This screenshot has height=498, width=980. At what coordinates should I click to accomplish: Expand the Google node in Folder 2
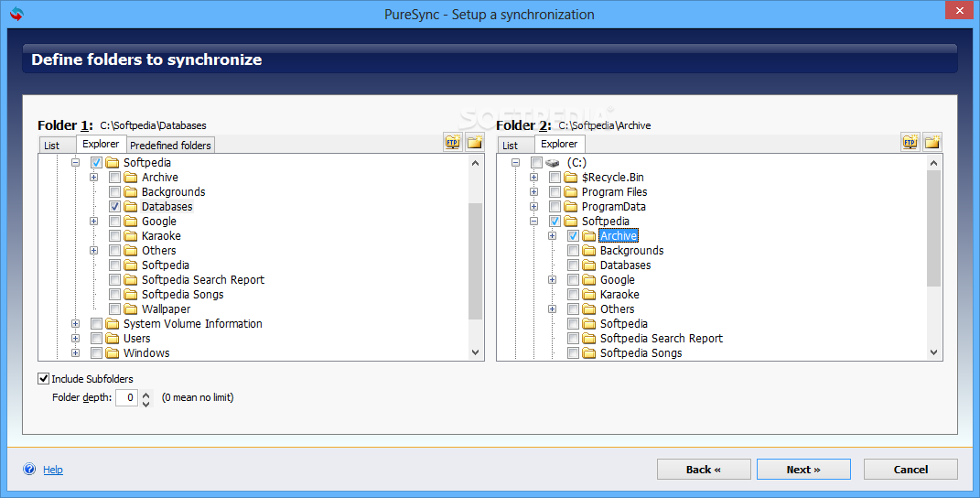pyautogui.click(x=553, y=279)
